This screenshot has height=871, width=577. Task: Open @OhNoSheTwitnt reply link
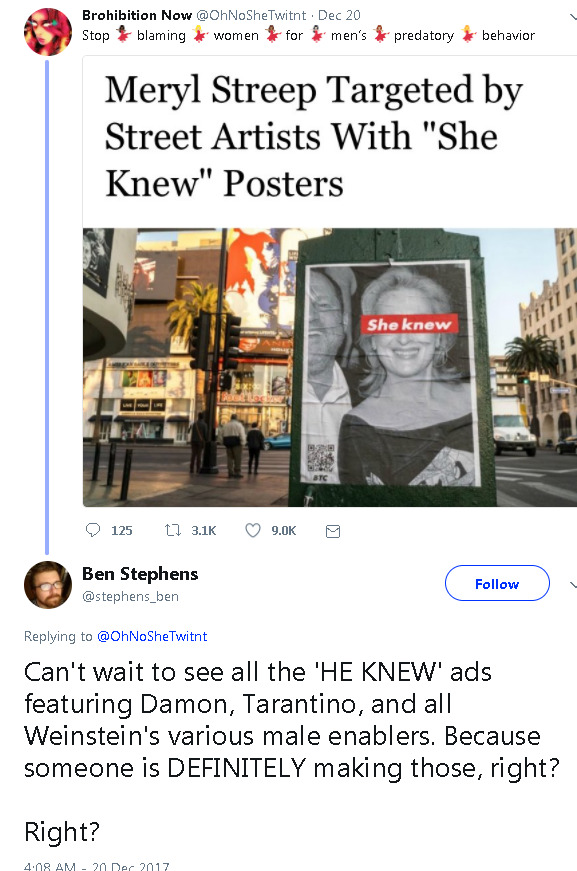pyautogui.click(x=152, y=636)
